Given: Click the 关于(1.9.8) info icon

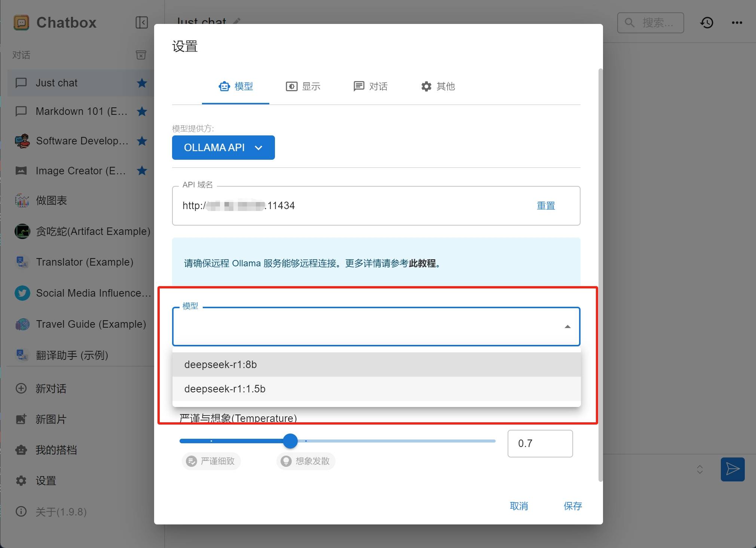Looking at the screenshot, I should click(21, 511).
